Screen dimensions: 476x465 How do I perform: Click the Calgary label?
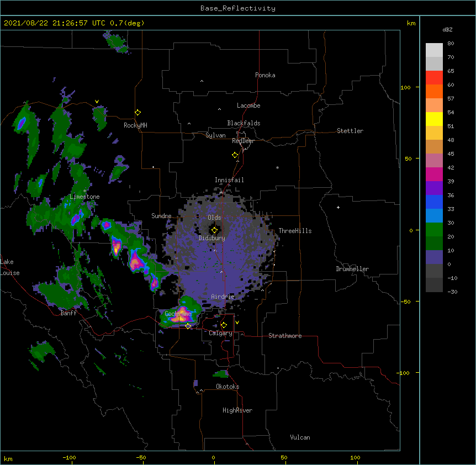click(220, 333)
